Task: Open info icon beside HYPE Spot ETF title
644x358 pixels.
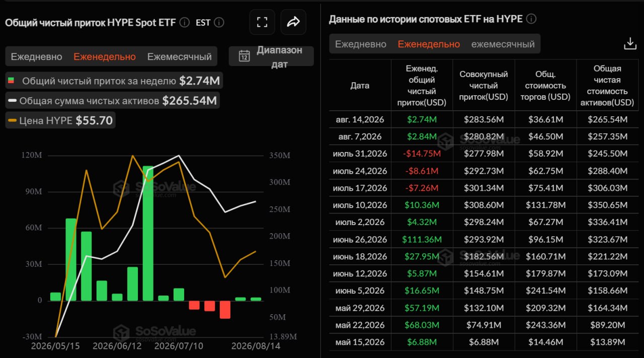Action: [185, 22]
